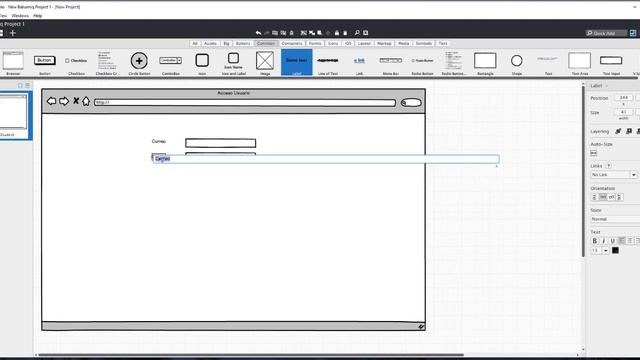Switch to the Assets library tab

click(210, 43)
